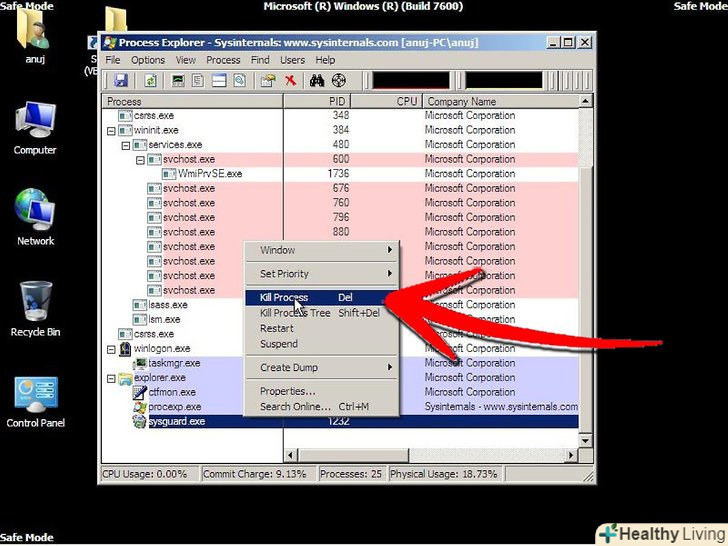Collapse the wininit.exe tree node
This screenshot has height=546, width=728.
click(111, 131)
